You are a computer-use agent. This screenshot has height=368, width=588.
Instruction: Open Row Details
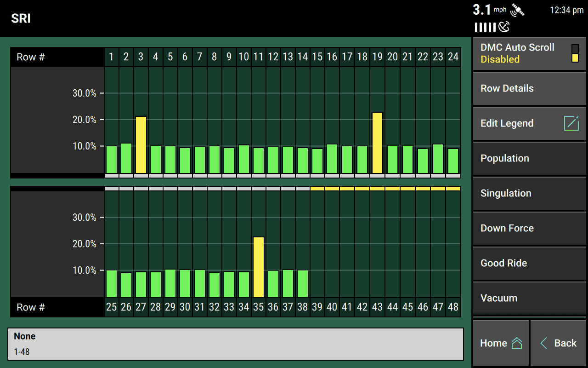529,88
